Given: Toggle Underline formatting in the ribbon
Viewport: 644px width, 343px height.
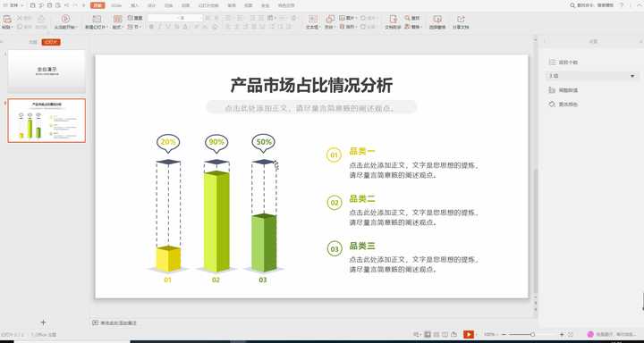Looking at the screenshot, I should point(167,27).
